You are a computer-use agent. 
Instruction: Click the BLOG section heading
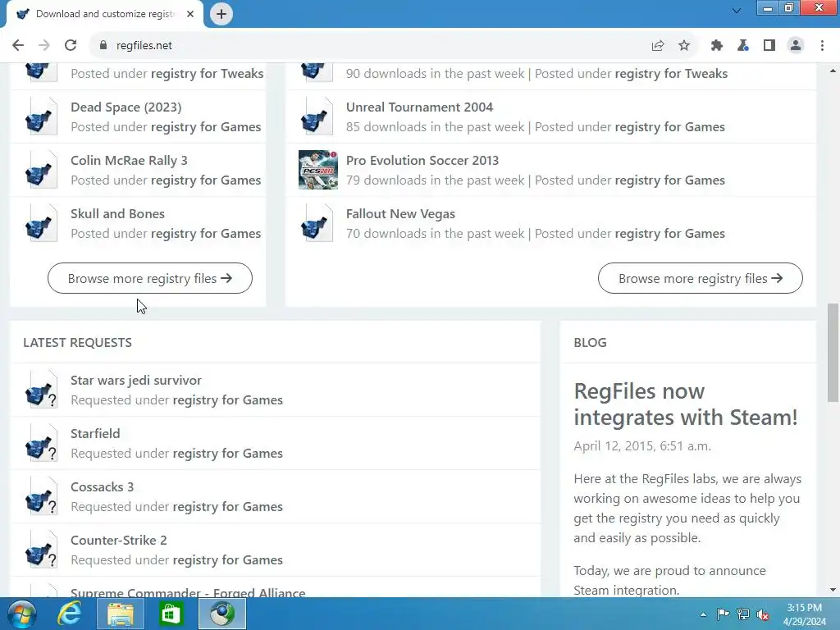point(591,342)
